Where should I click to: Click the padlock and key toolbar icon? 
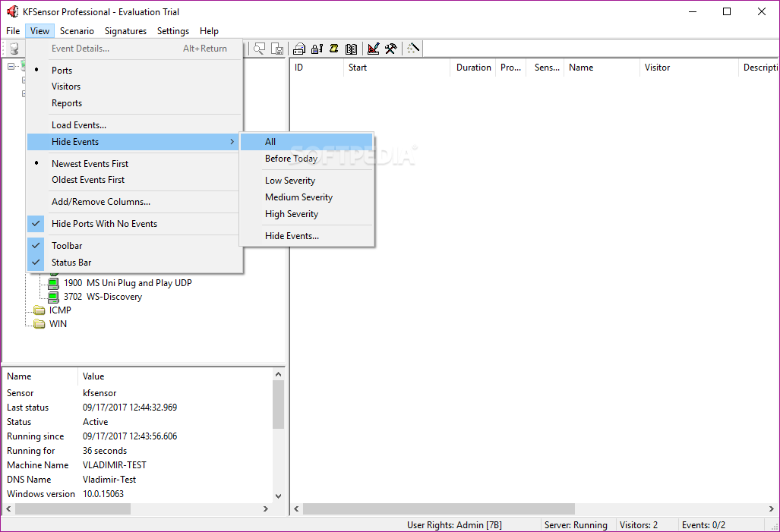317,49
